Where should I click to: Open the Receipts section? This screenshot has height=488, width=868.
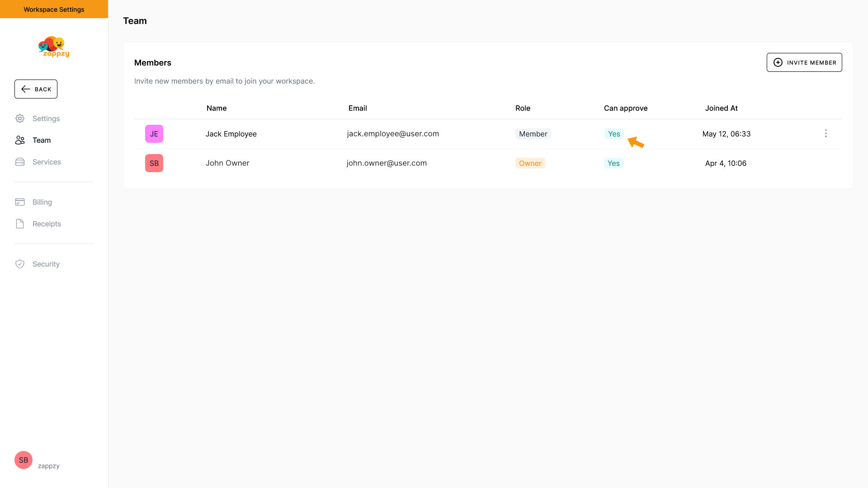47,224
